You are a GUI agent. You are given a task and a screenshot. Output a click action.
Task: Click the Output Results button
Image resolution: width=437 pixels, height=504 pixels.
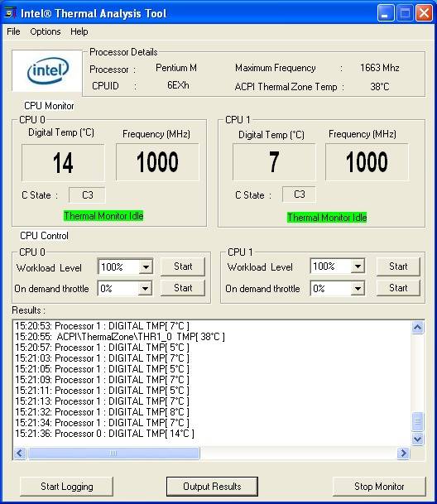(x=212, y=487)
